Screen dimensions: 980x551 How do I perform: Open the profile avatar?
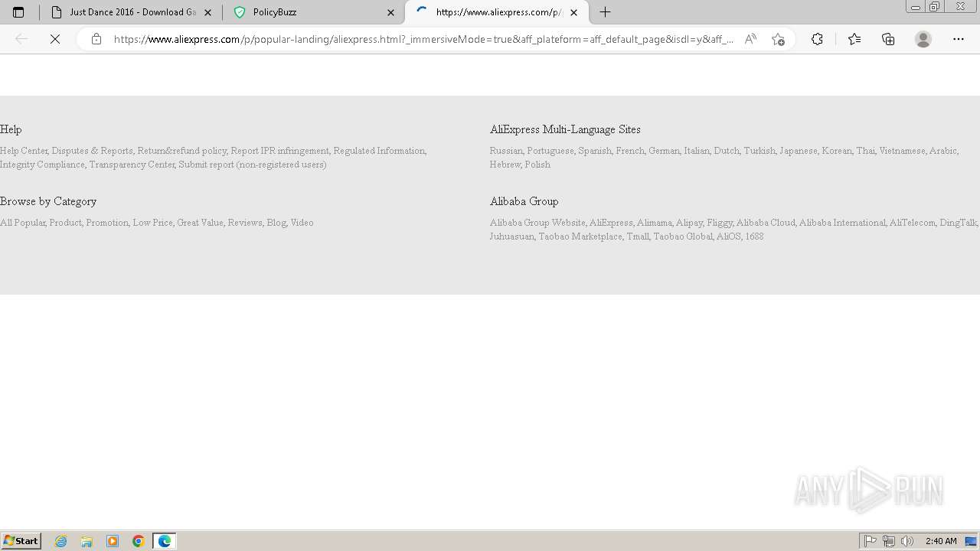click(x=923, y=39)
